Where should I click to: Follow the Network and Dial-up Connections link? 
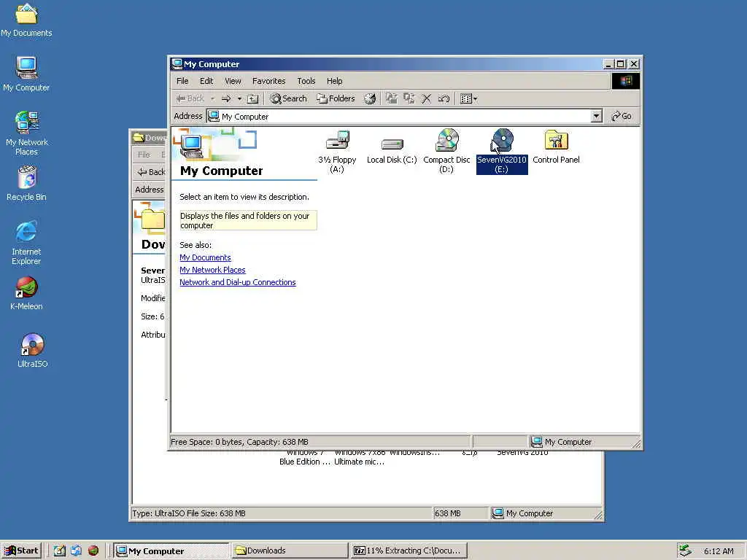[238, 282]
